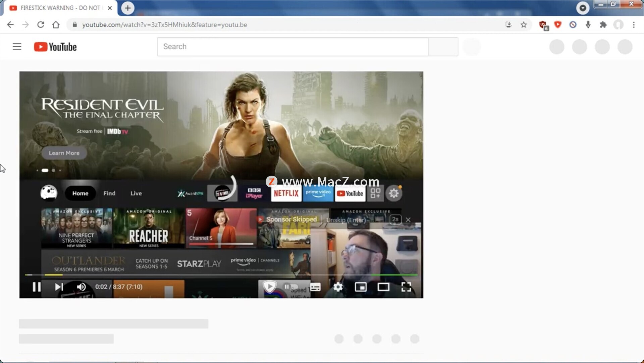Image resolution: width=644 pixels, height=363 pixels.
Task: Toggle subtitles/closed captions
Action: (315, 287)
